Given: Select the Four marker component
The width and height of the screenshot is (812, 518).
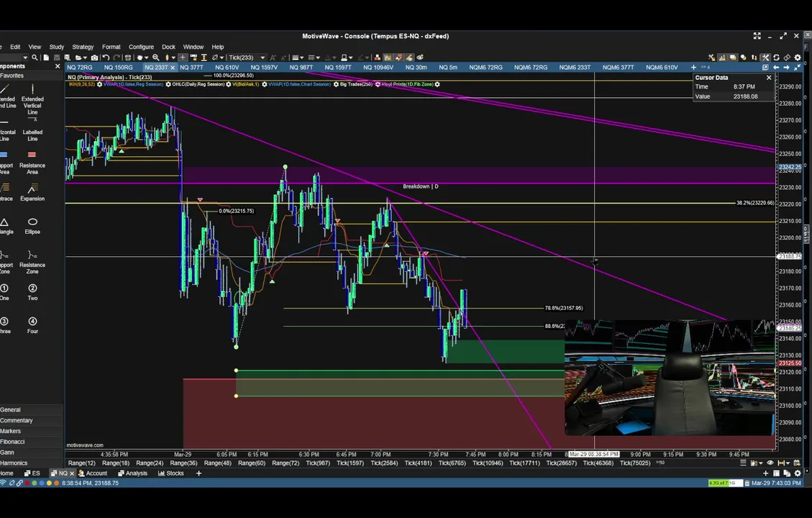Looking at the screenshot, I should (32, 325).
